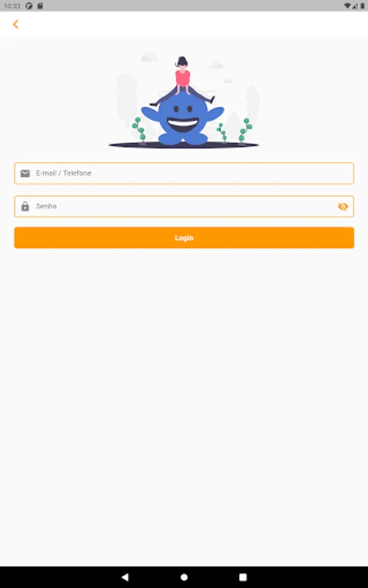Viewport: 368px width, 588px height.
Task: Tap Android back triangle in navigation bar
Action: [125, 577]
